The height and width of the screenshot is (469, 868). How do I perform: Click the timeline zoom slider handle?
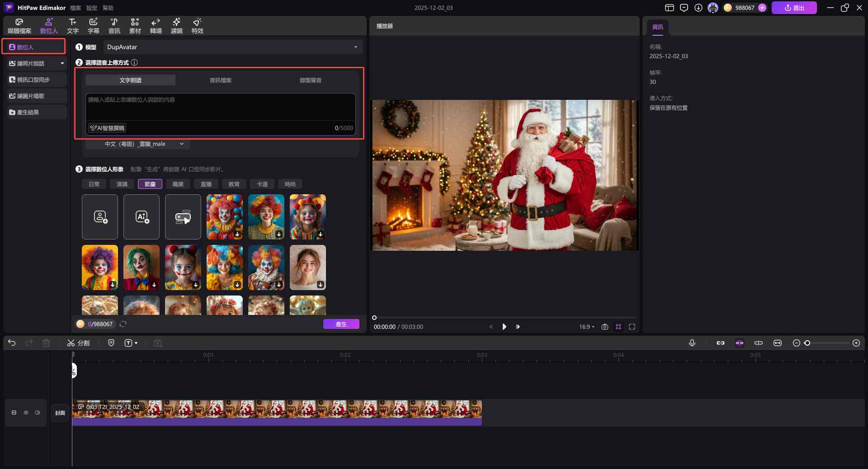(x=807, y=343)
